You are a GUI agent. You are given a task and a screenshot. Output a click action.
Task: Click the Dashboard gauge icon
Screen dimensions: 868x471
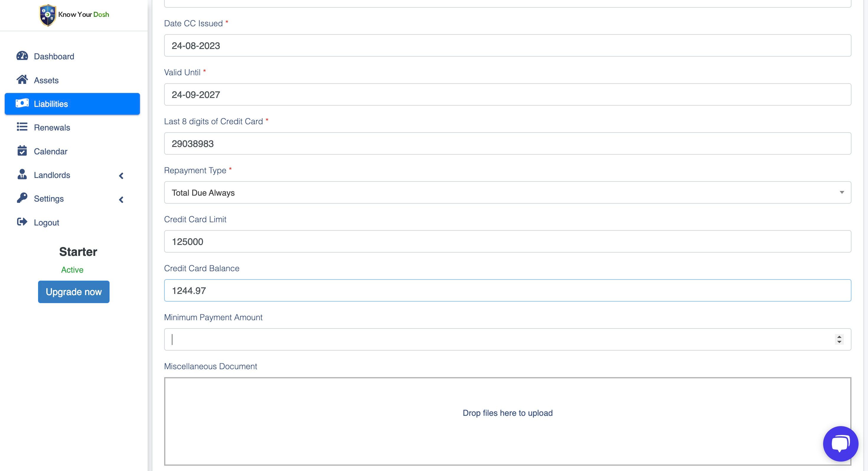pos(22,56)
